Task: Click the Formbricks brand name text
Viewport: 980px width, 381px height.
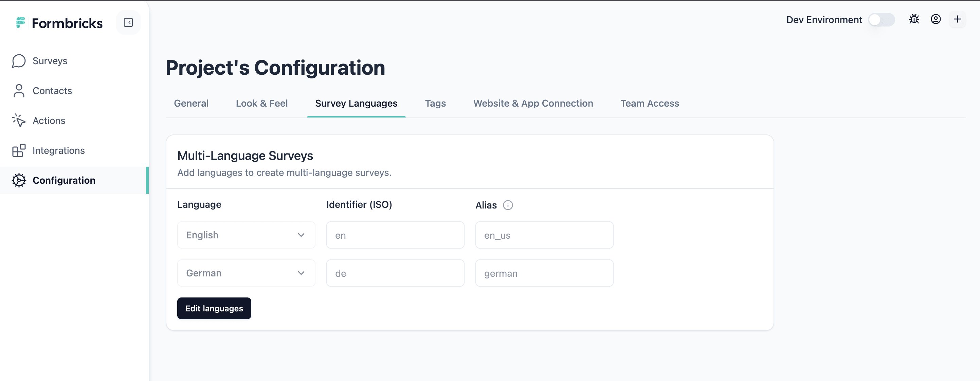Action: click(x=67, y=23)
